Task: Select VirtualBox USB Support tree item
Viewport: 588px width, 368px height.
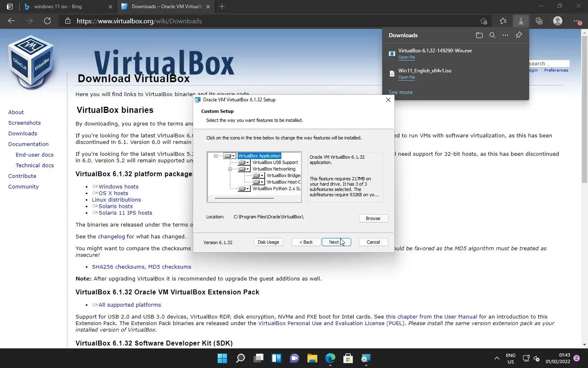Action: (275, 162)
